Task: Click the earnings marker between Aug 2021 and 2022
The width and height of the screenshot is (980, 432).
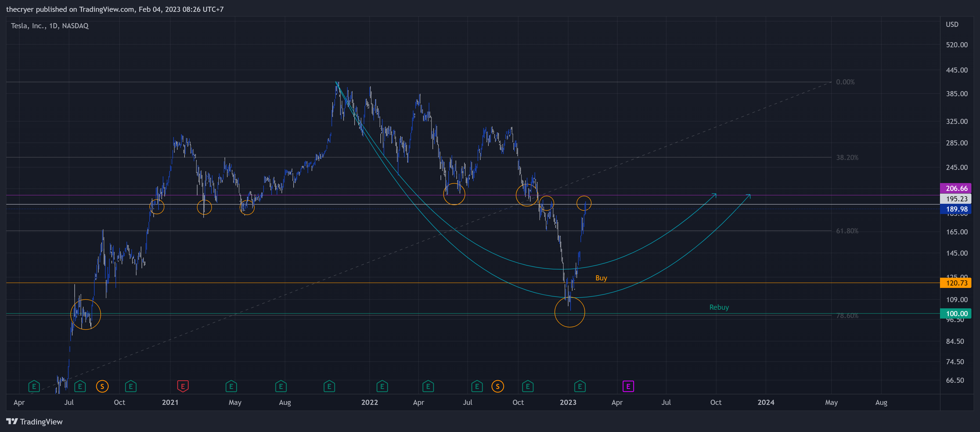Action: click(329, 386)
